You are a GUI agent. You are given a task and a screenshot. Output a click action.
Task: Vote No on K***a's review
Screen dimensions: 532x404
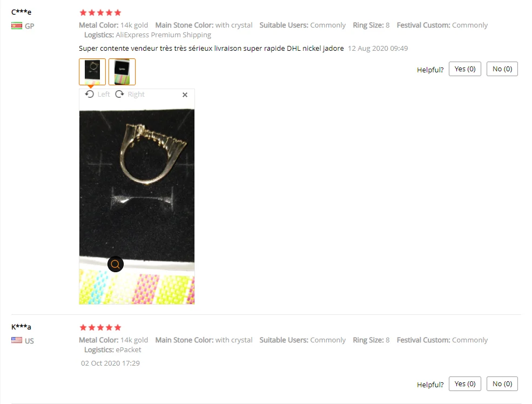pos(502,383)
